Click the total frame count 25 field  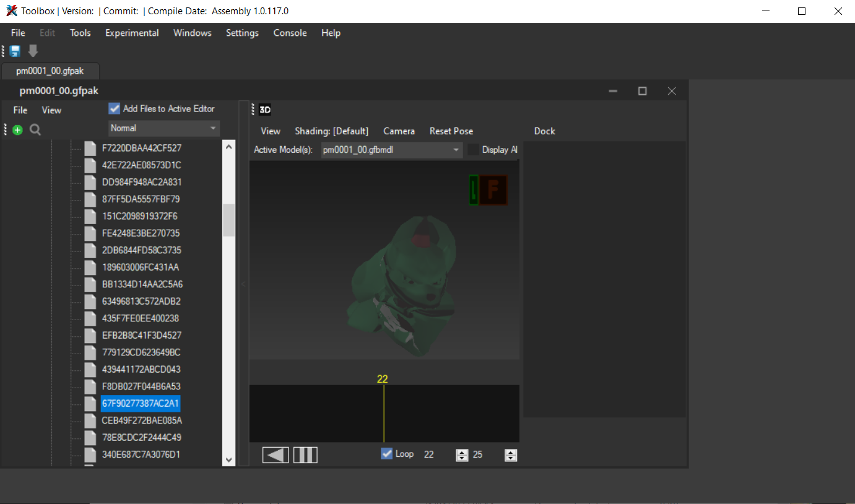pos(487,455)
